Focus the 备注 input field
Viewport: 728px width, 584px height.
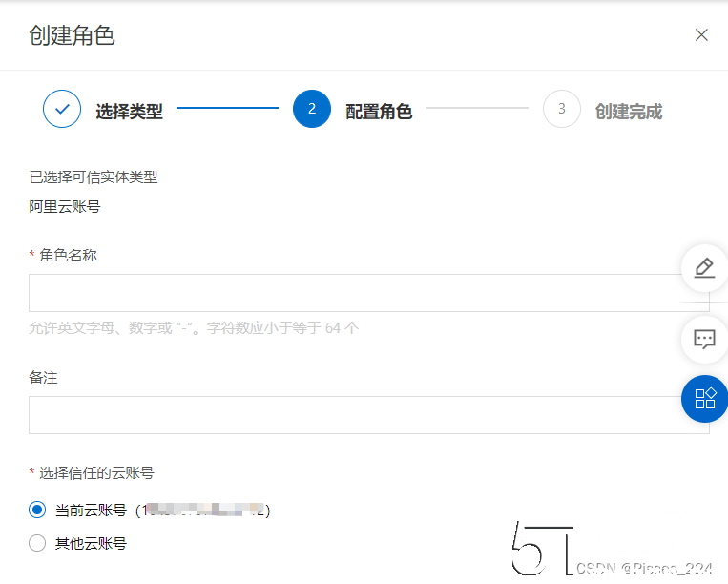pos(369,415)
